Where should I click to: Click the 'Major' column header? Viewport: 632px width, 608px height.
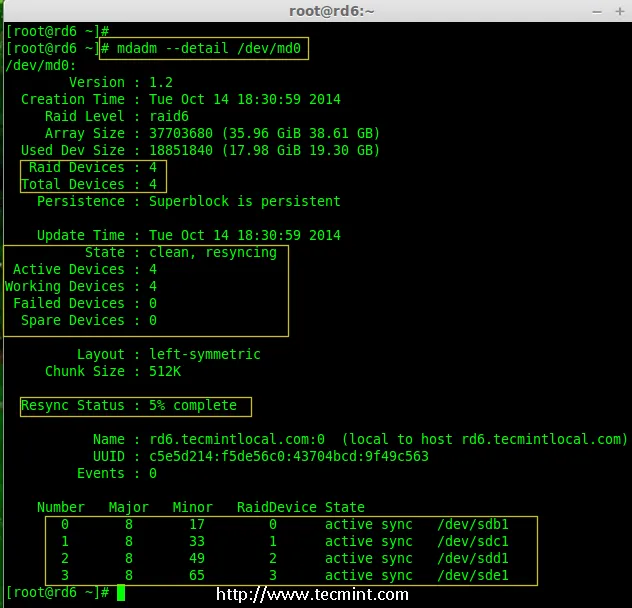tap(129, 507)
